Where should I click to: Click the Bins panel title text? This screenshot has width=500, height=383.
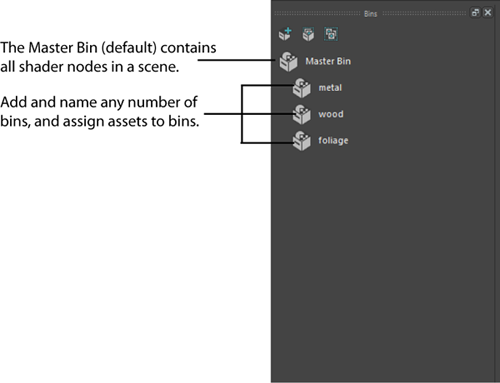coord(371,14)
